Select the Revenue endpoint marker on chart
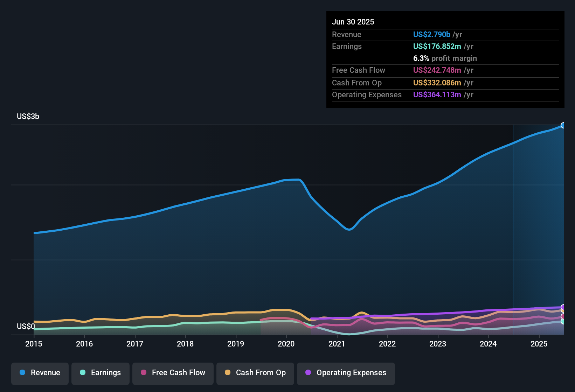The width and height of the screenshot is (575, 392). coord(563,125)
